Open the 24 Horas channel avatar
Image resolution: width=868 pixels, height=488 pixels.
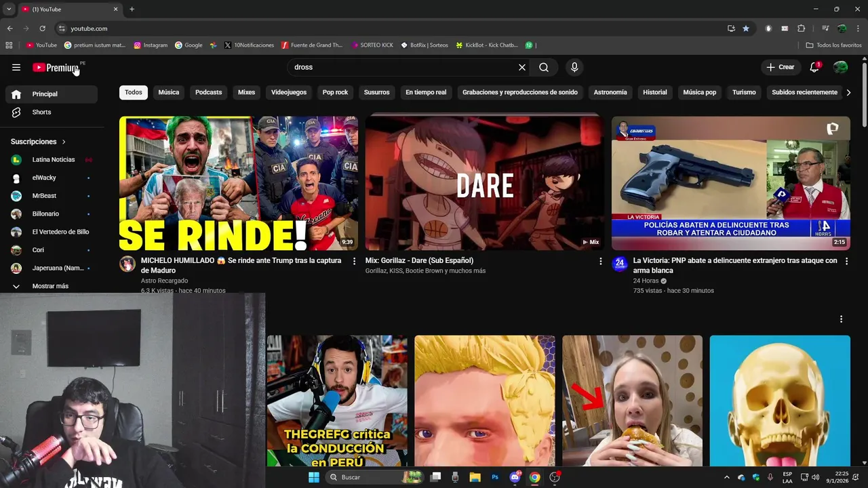pos(619,264)
